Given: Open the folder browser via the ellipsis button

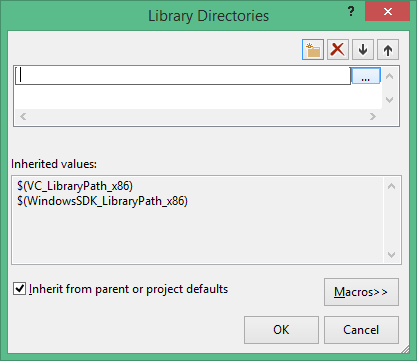Looking at the screenshot, I should (x=366, y=76).
